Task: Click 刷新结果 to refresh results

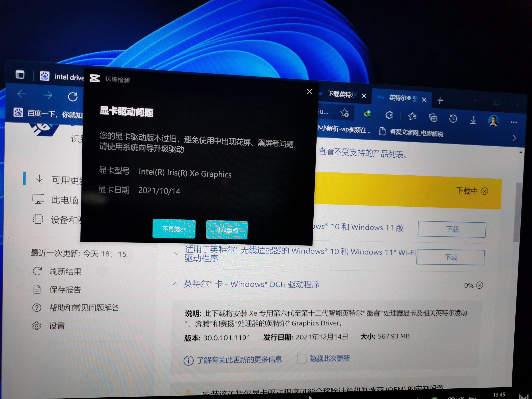Action: click(x=57, y=271)
